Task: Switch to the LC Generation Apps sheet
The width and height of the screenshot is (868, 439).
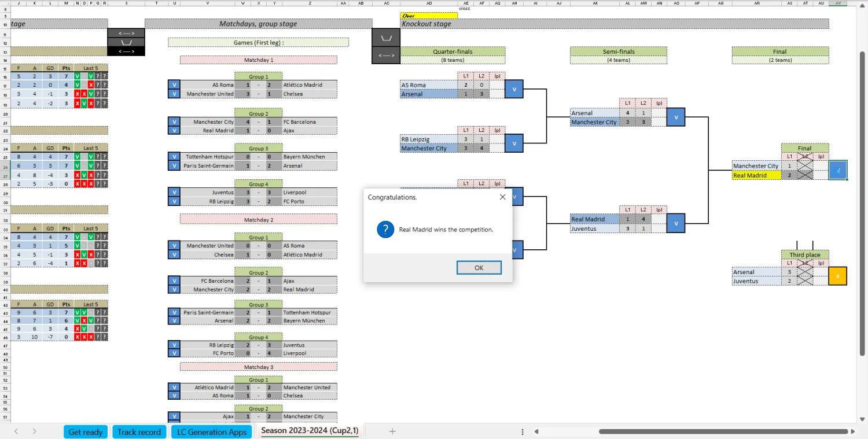Action: pos(212,431)
